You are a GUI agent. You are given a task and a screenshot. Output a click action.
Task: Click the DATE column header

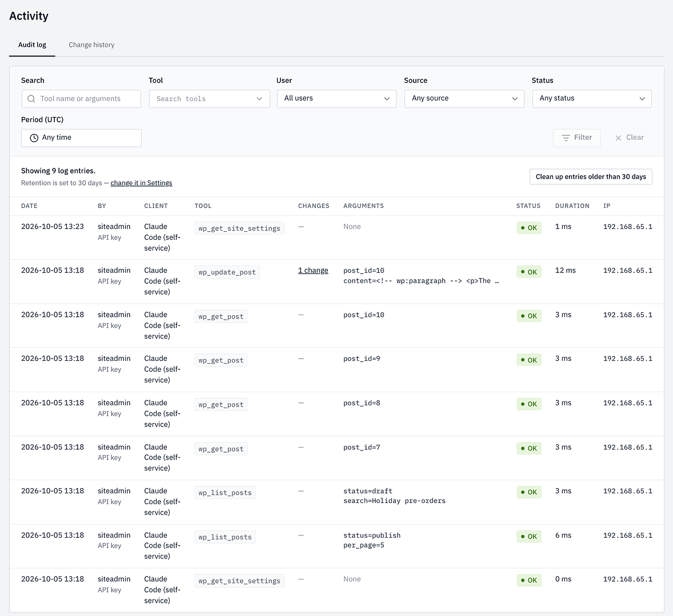point(29,206)
